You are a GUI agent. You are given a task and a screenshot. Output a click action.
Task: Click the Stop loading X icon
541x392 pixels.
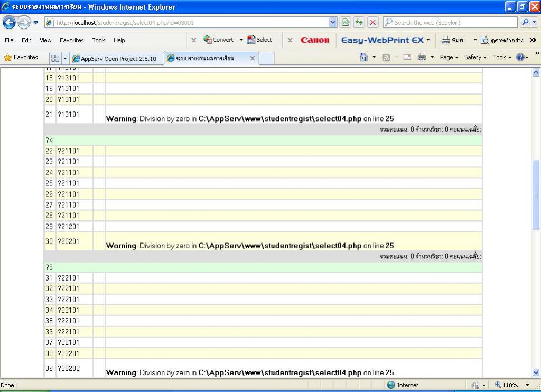[x=373, y=22]
